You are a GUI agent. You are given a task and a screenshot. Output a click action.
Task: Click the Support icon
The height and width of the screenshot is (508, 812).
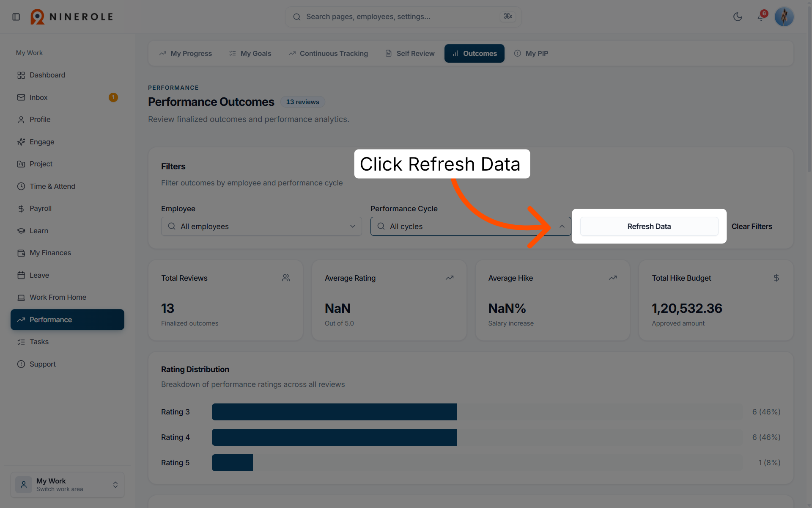coord(21,364)
